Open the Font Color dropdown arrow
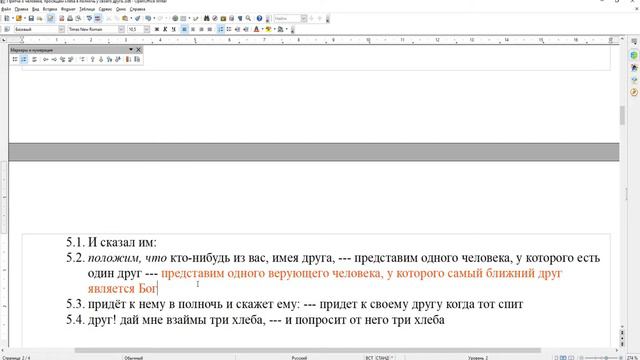The width and height of the screenshot is (640, 360). tap(262, 29)
